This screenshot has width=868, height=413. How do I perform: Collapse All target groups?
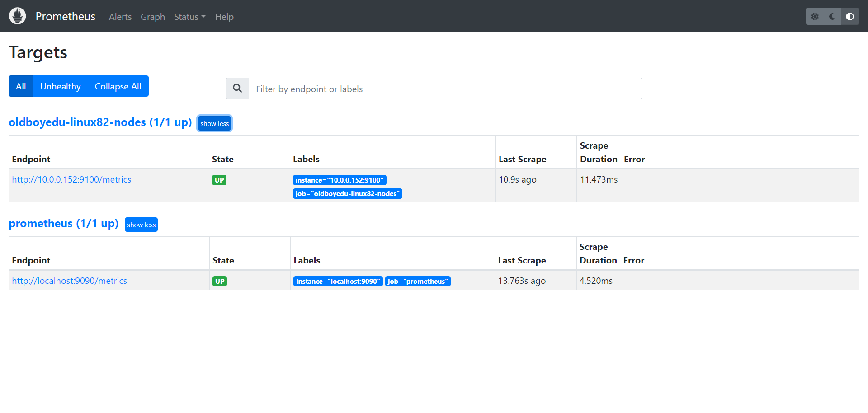click(x=118, y=86)
